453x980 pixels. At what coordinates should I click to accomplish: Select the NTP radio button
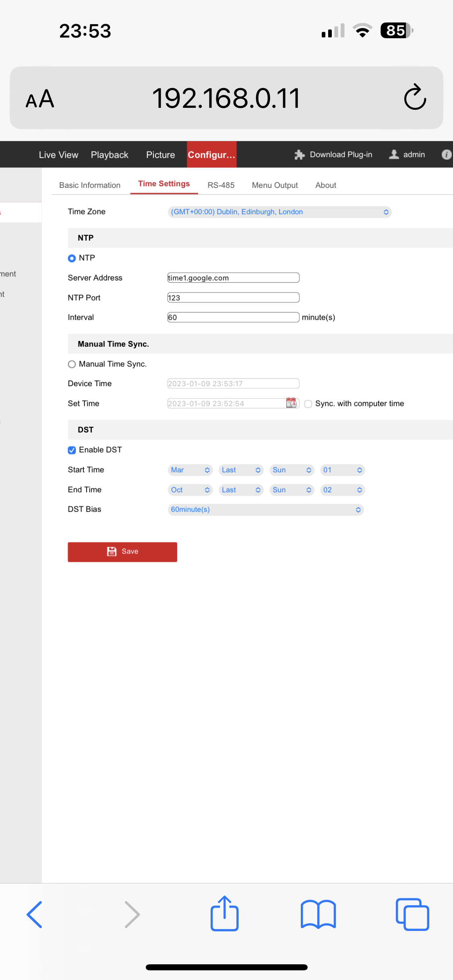(72, 258)
